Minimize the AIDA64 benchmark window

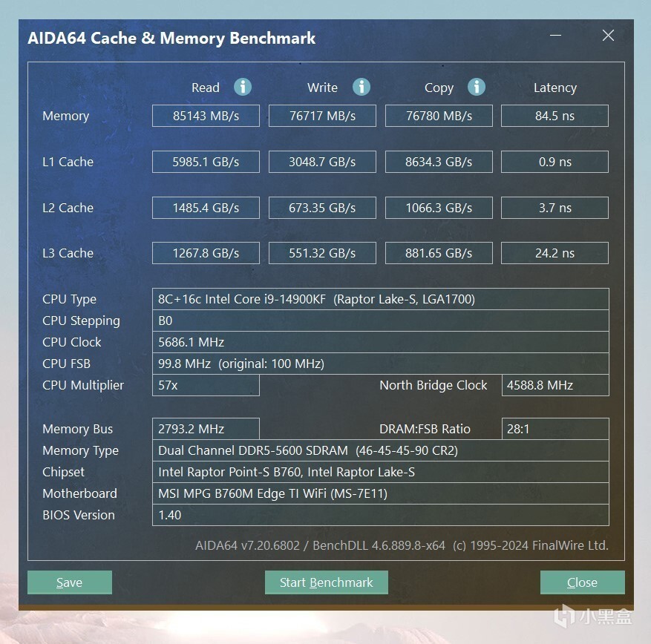(555, 36)
